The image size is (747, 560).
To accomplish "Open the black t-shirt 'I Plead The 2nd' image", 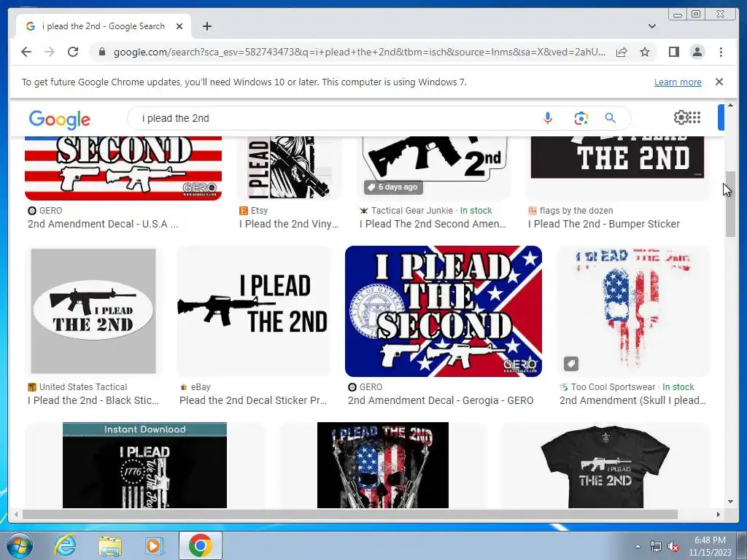I will [x=605, y=465].
